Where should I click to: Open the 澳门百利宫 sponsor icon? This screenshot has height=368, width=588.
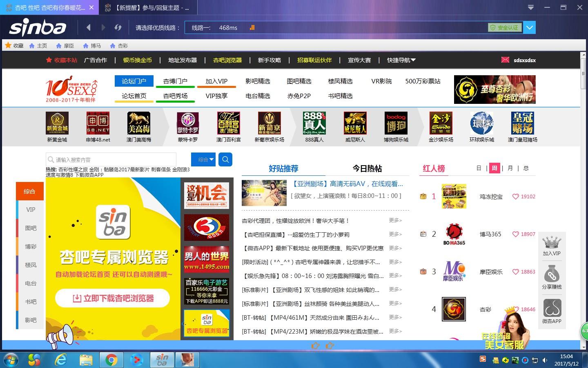(x=229, y=123)
